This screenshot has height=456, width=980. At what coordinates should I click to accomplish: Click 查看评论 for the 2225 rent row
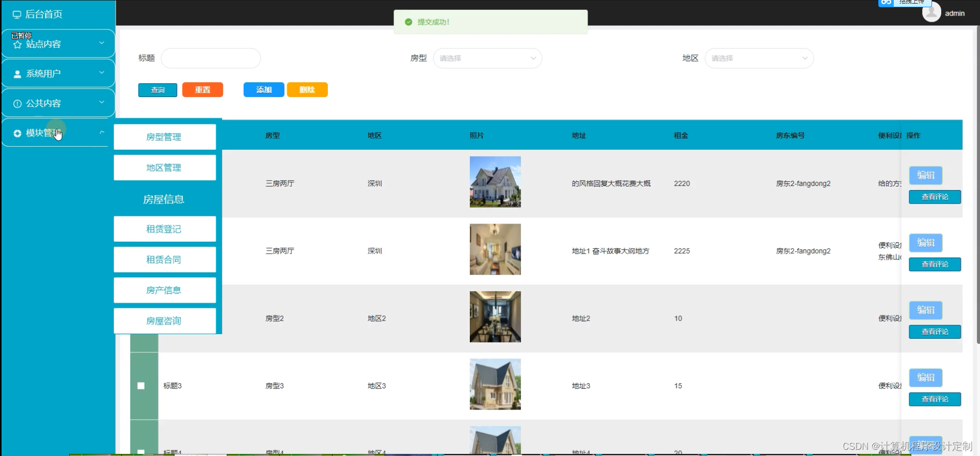point(935,264)
